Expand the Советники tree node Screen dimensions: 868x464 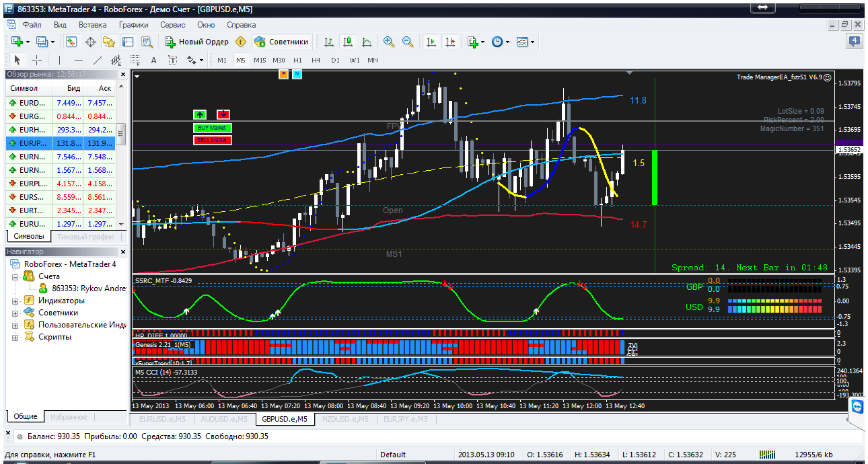pyautogui.click(x=15, y=313)
